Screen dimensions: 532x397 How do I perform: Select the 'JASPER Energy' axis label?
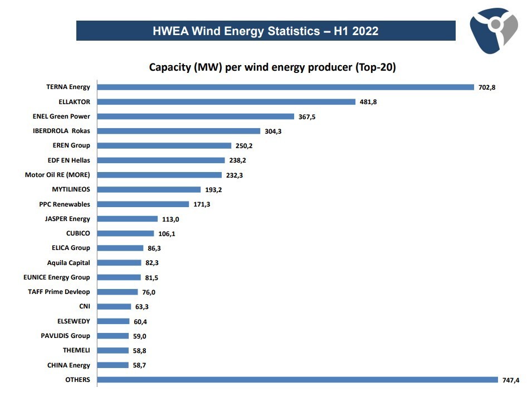67,219
